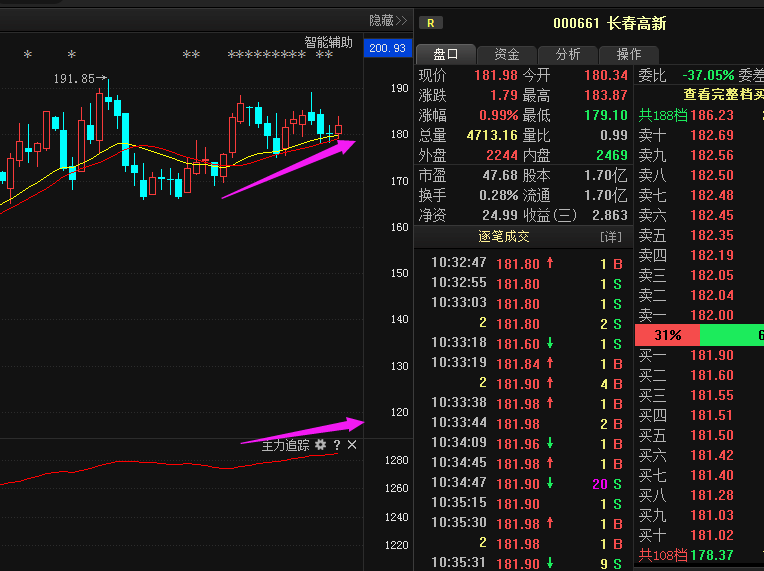Click the 委比 value -37.05%

point(708,75)
